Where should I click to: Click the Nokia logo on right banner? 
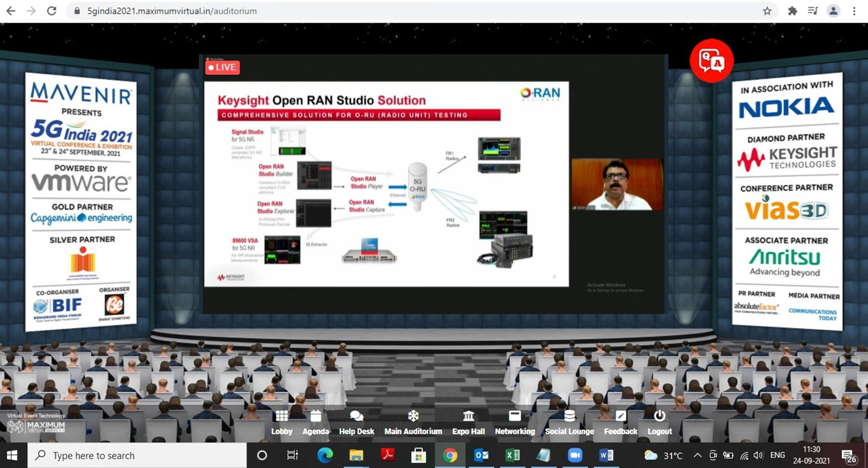tap(787, 108)
